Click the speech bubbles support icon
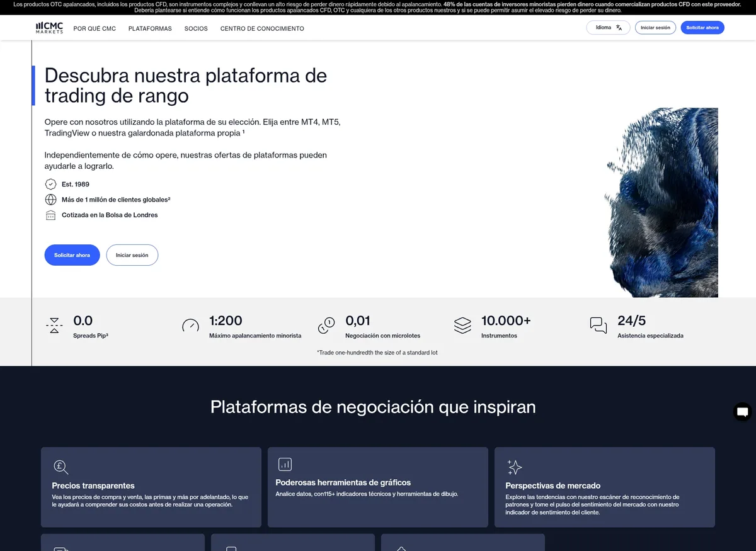This screenshot has width=756, height=551. [598, 326]
